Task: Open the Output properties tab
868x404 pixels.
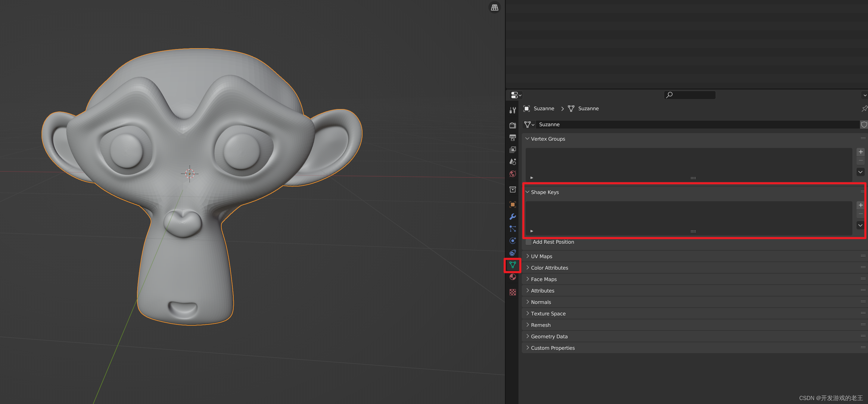Action: point(512,138)
